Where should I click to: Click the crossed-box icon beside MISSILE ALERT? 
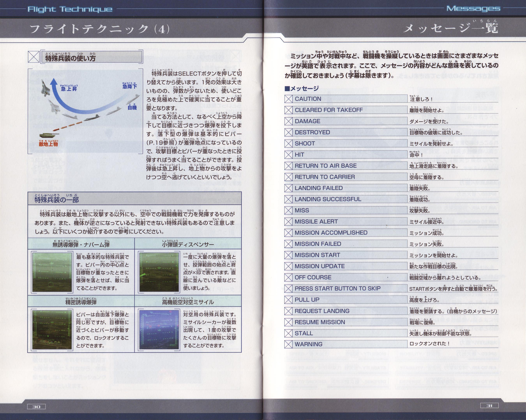(288, 222)
